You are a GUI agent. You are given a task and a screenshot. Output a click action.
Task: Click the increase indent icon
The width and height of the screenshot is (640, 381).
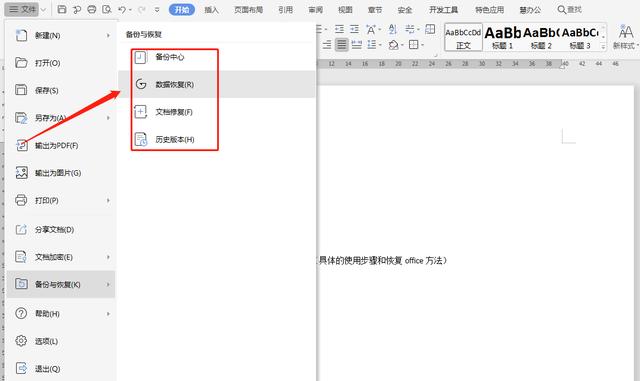point(354,29)
